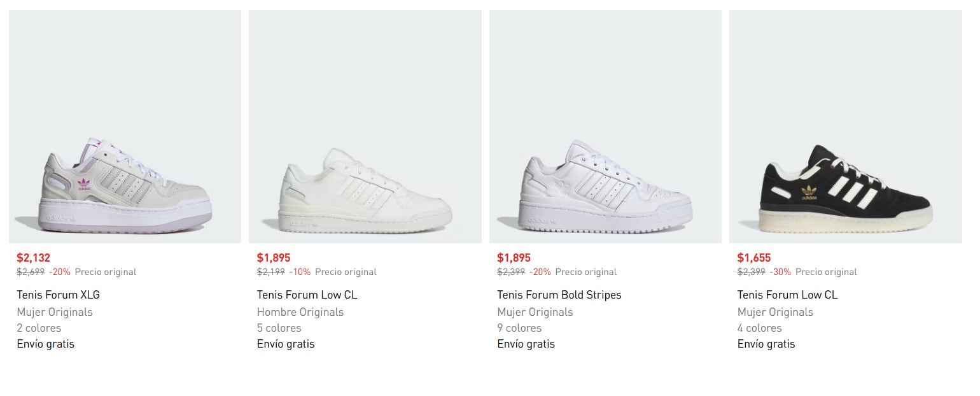The width and height of the screenshot is (980, 396).
Task: Click the Forum Bold Stripes shoe photo
Action: click(x=604, y=125)
